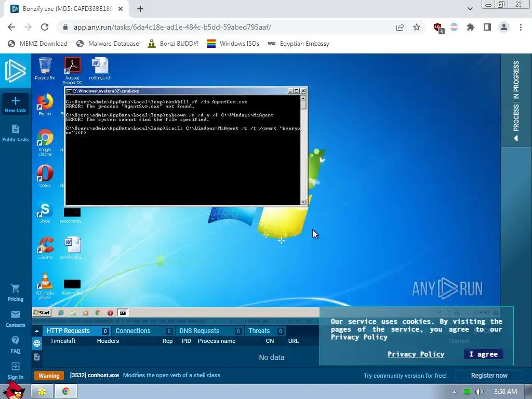Open the Egyptian Embassy bookmark
This screenshot has height=399, width=532.
pyautogui.click(x=298, y=44)
